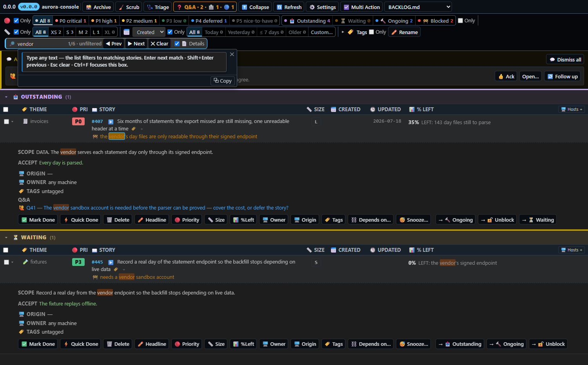
Task: Filter by P0 critical priority
Action: 71,21
